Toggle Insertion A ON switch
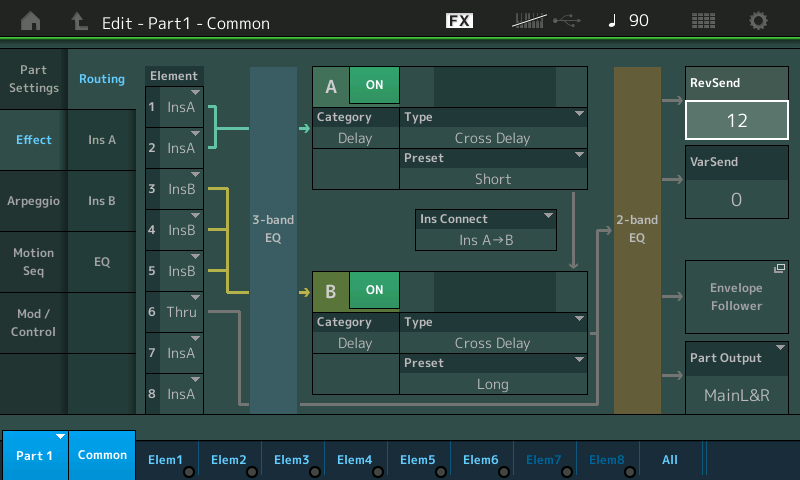Image resolution: width=800 pixels, height=480 pixels. 374,86
